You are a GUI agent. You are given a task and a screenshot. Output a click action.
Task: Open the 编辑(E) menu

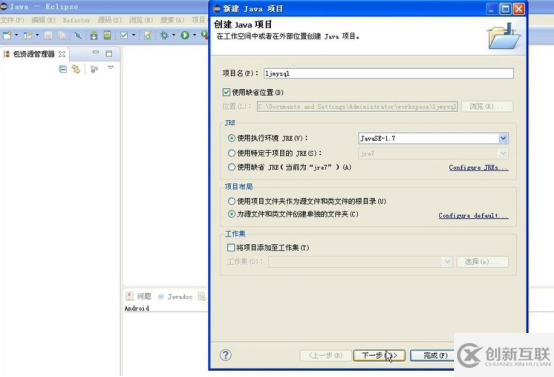[43, 20]
